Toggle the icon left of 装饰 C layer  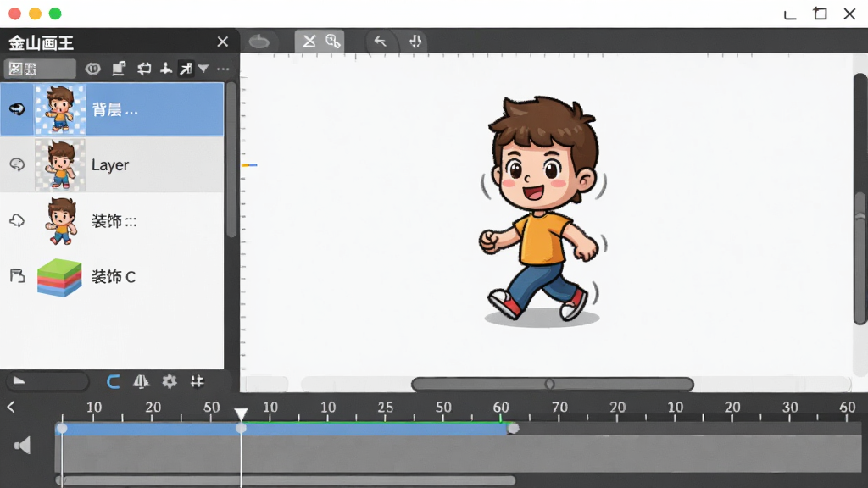point(17,275)
